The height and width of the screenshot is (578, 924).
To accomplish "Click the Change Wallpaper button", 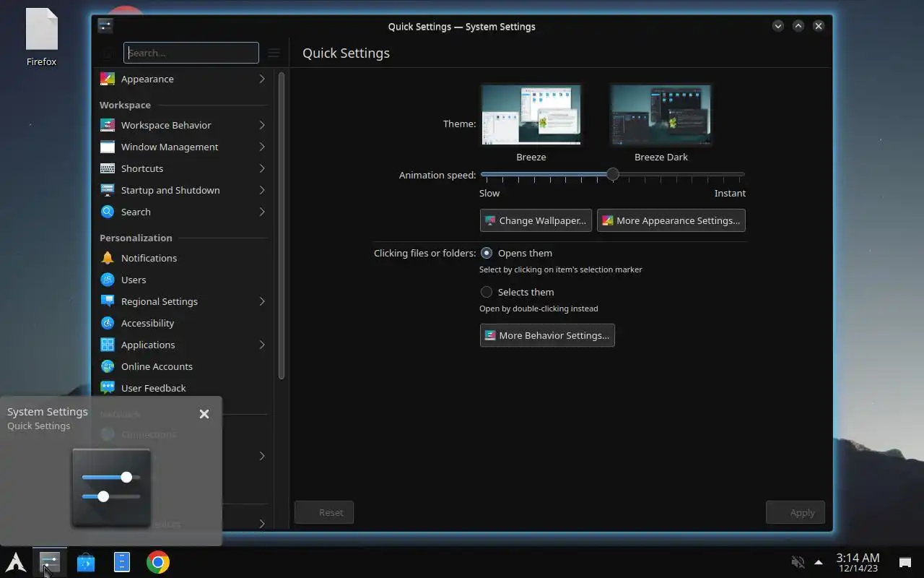I will coord(536,220).
